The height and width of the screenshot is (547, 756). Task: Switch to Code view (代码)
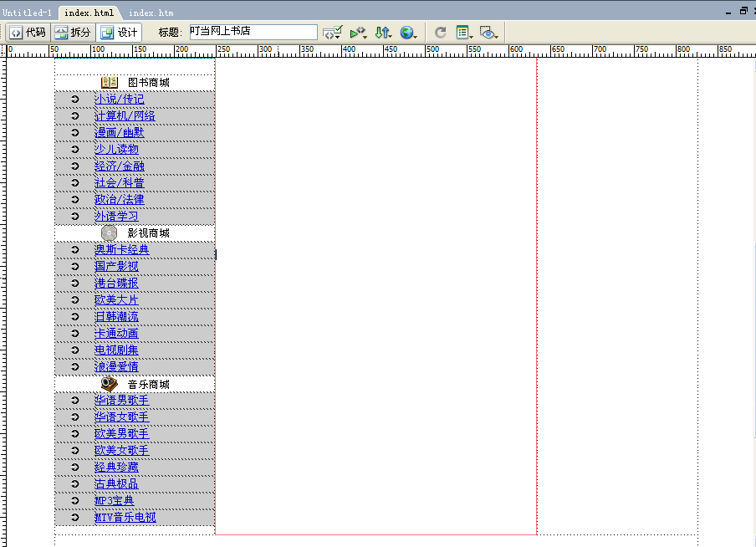[x=28, y=33]
